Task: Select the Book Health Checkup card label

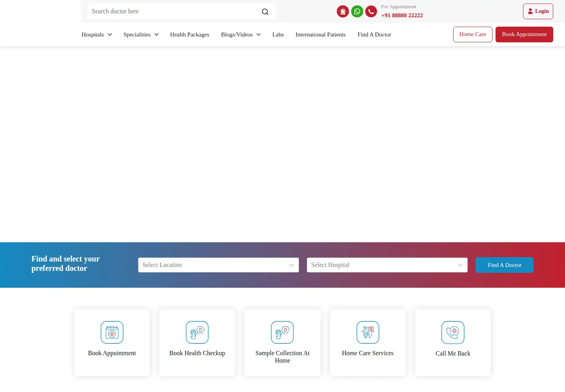Action: 197,353
